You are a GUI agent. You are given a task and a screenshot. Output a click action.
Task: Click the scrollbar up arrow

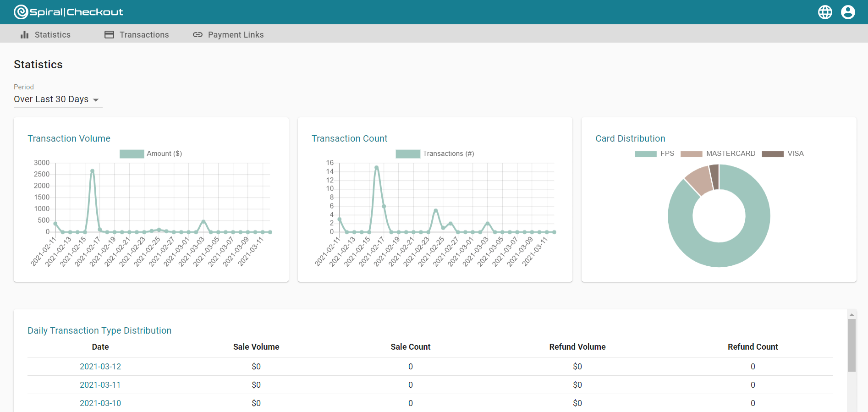(852, 314)
